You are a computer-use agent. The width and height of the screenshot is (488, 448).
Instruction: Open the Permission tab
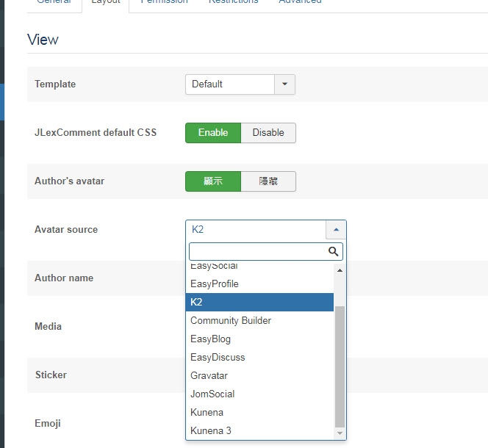point(164,1)
